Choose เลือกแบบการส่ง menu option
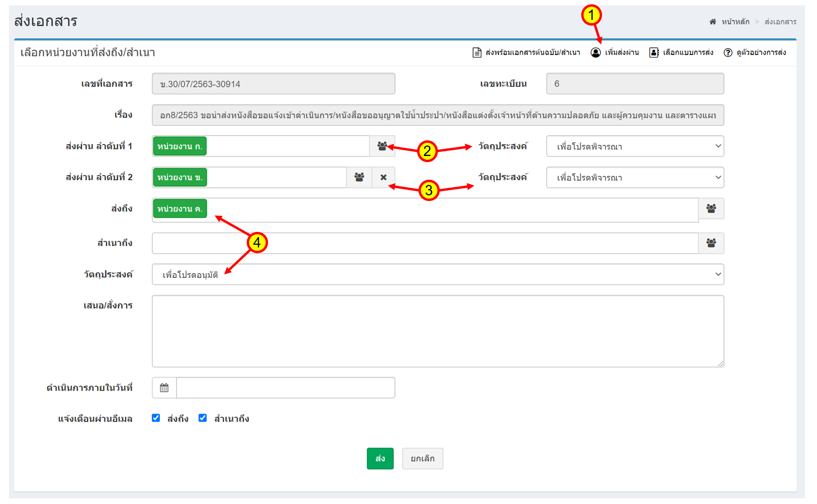The image size is (817, 504). 681,53
